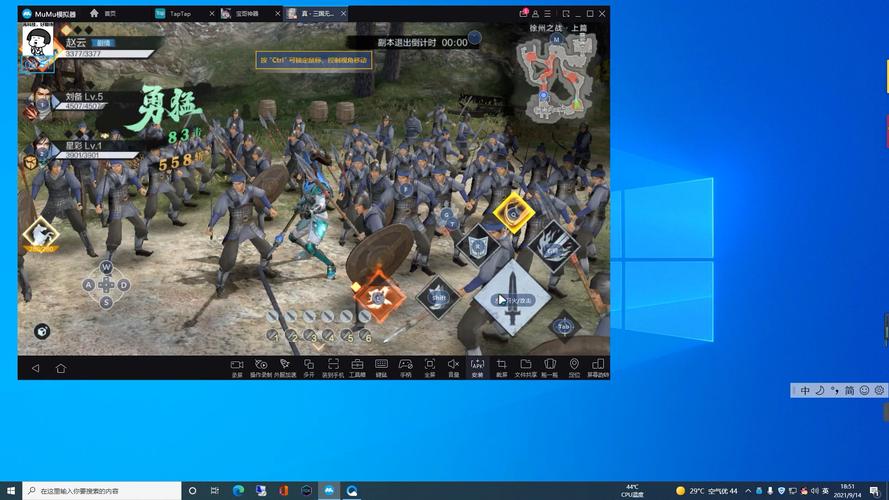
Task: Trigger the orange C skill diamond
Action: point(379,296)
